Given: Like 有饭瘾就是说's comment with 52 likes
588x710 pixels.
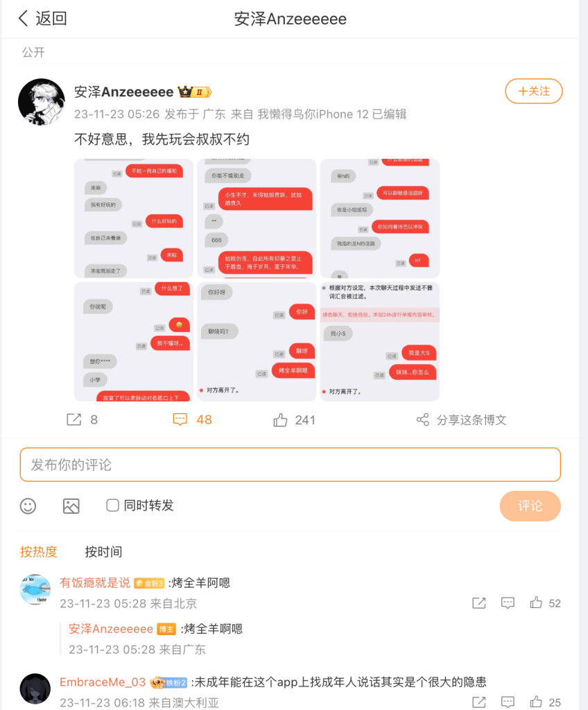Looking at the screenshot, I should pos(537,603).
